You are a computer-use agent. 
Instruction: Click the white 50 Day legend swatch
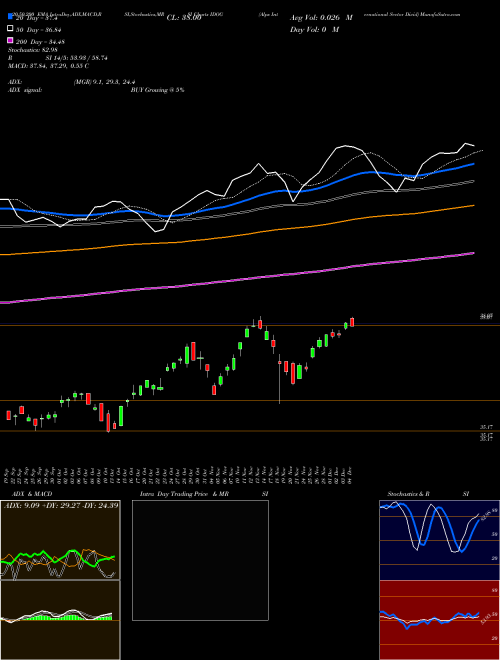(x=11, y=29)
